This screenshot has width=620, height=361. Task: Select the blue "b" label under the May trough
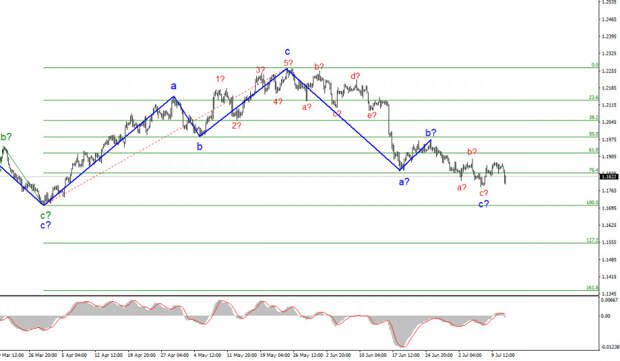pos(200,147)
